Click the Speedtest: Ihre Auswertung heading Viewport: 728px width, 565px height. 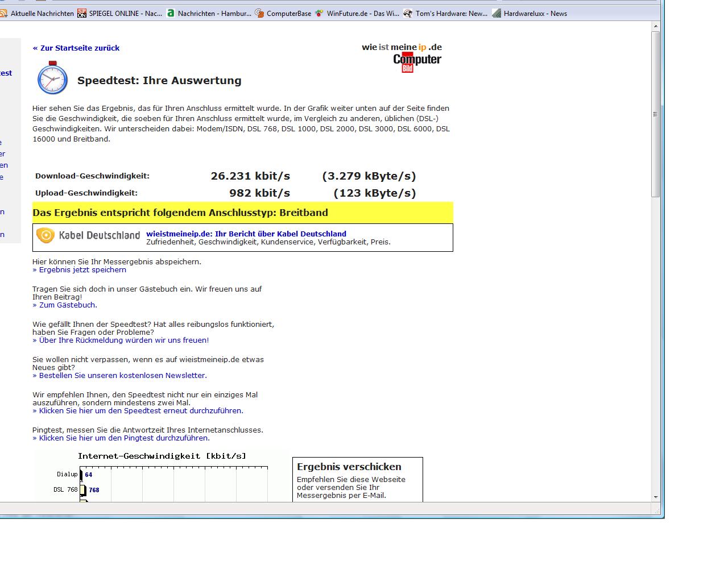point(159,81)
